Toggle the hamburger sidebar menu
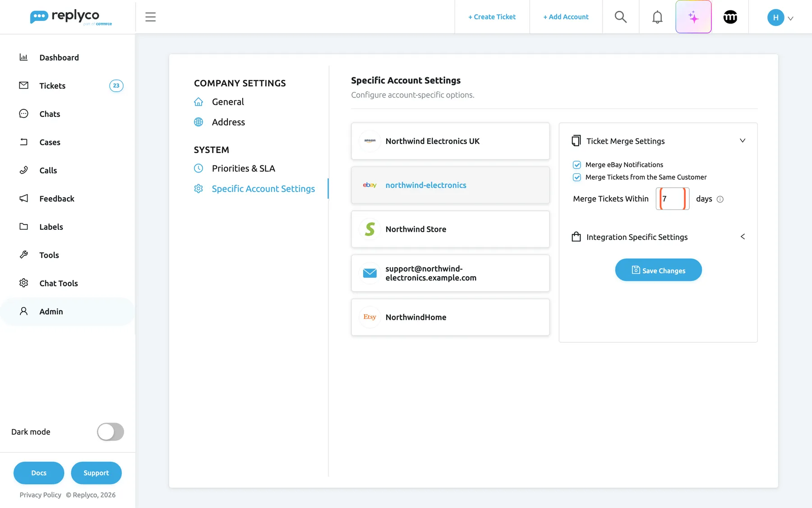 pos(150,17)
